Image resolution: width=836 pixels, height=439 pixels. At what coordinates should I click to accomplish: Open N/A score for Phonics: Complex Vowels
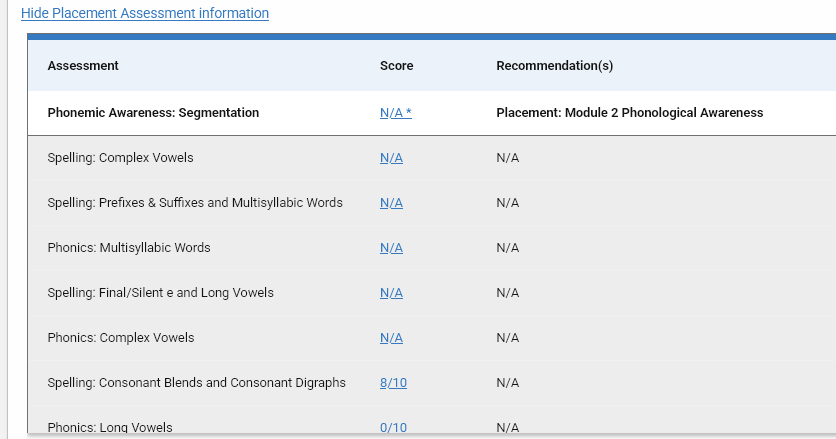tap(391, 338)
